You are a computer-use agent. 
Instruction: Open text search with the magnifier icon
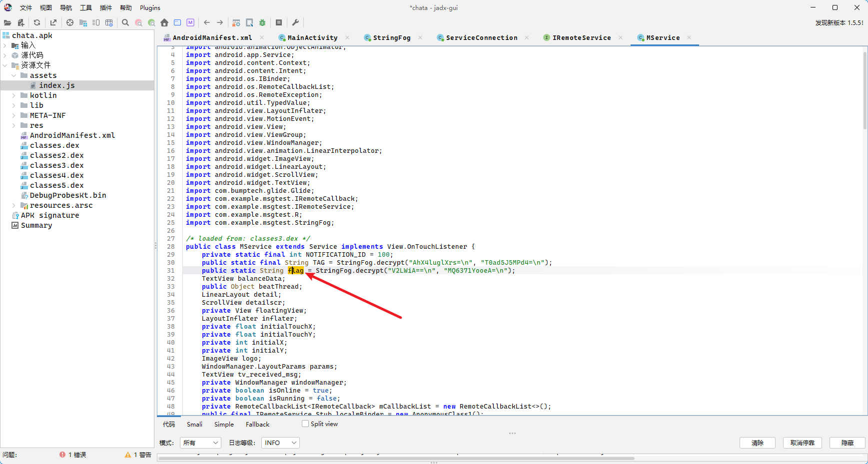coord(125,22)
